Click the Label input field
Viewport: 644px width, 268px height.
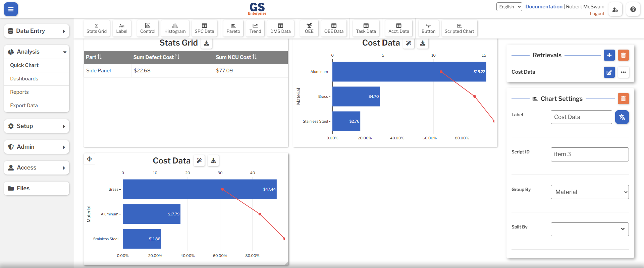(581, 117)
